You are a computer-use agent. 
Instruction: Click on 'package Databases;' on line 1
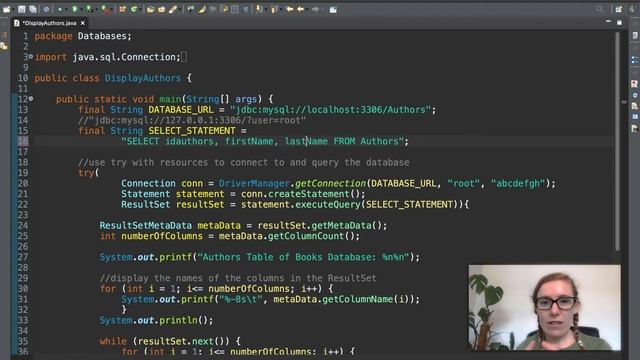(83, 36)
